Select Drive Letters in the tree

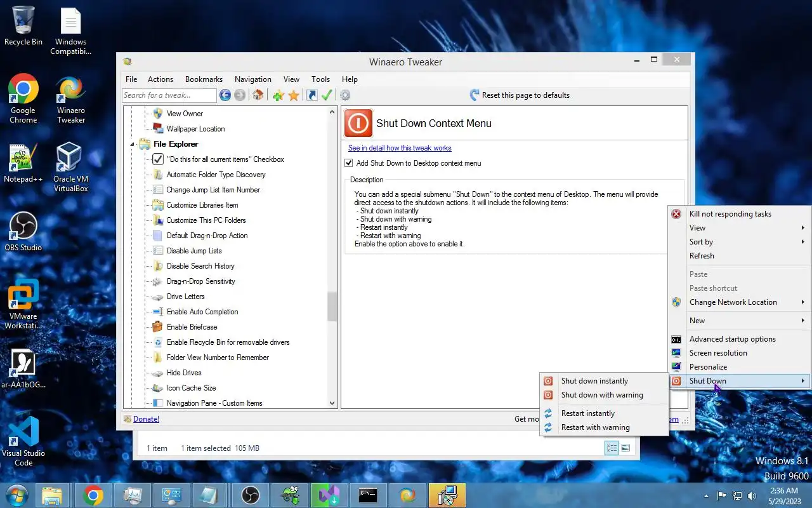point(185,297)
